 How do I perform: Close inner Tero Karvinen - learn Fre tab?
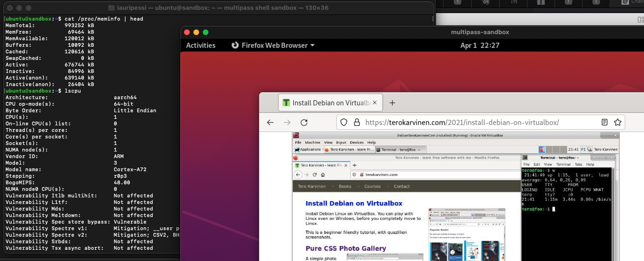(346, 166)
